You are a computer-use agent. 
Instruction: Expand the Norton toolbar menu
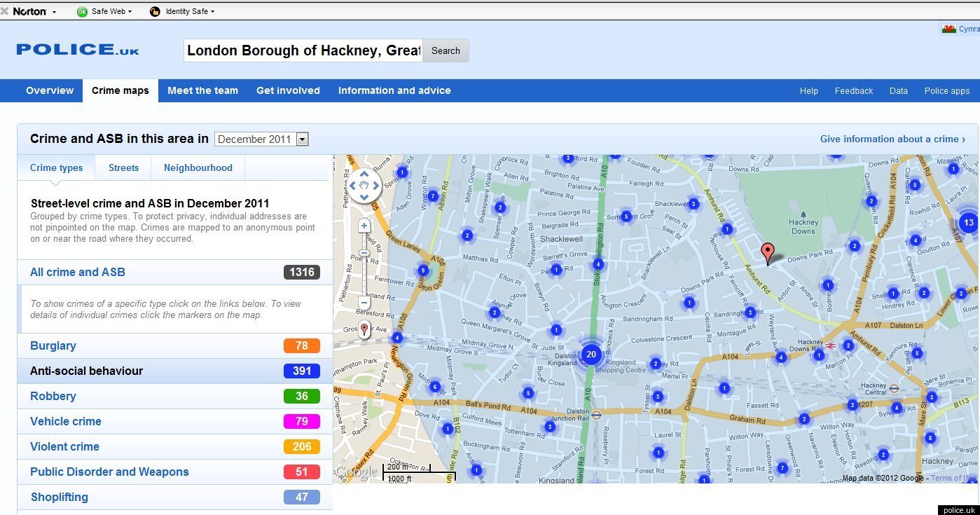55,12
